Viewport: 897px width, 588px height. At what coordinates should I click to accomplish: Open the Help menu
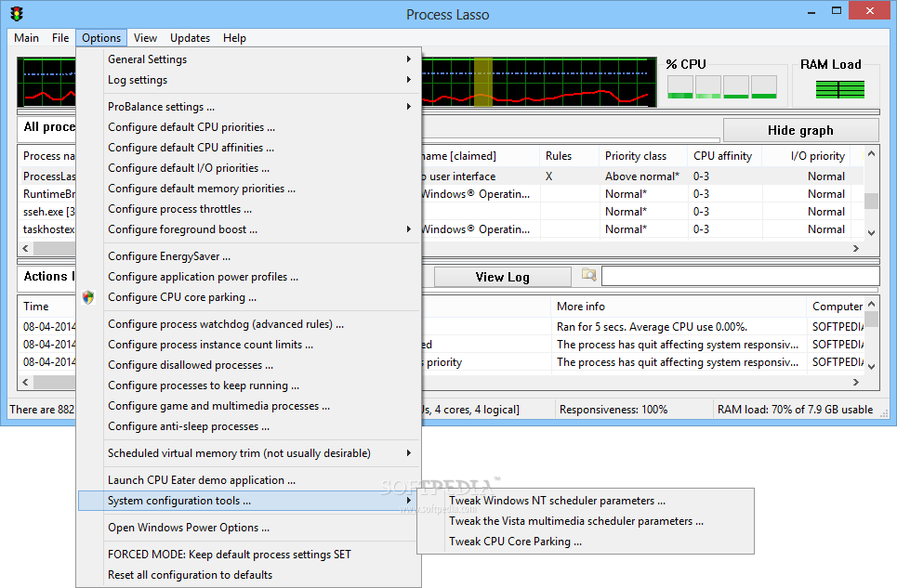tap(234, 38)
